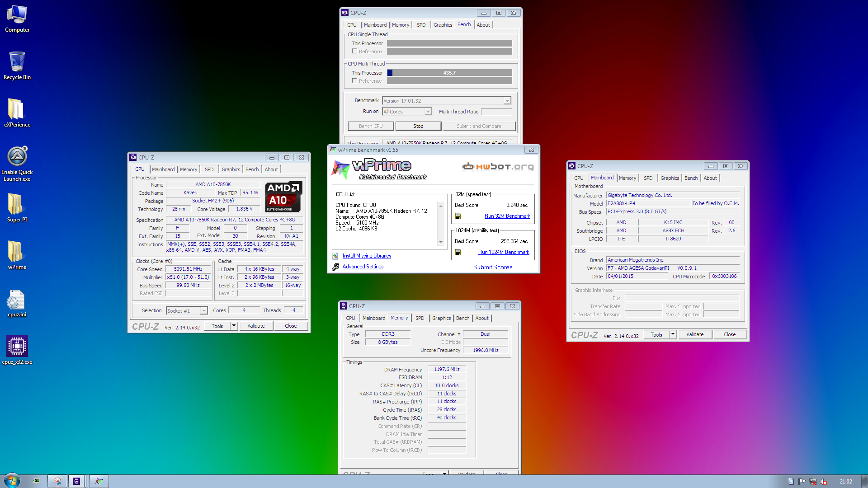
Task: Click the save icon beside 1024M Best Score
Action: (458, 252)
